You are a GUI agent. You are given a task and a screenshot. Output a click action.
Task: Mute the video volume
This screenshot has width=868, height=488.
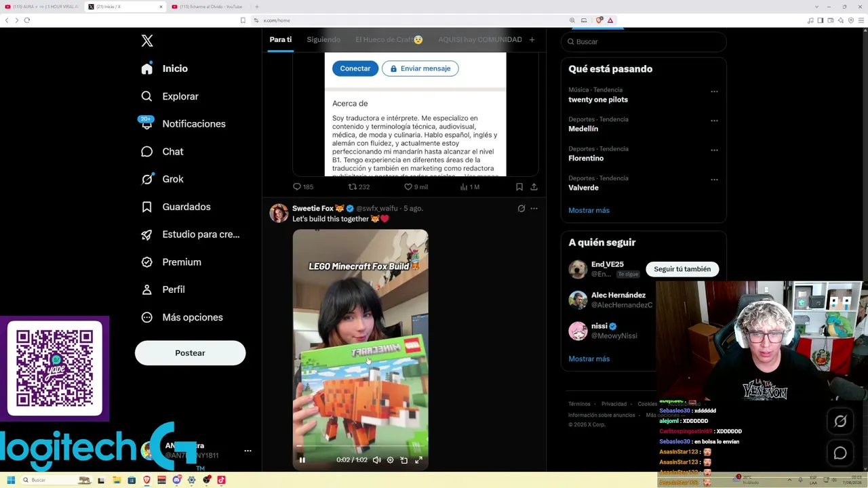[376, 460]
